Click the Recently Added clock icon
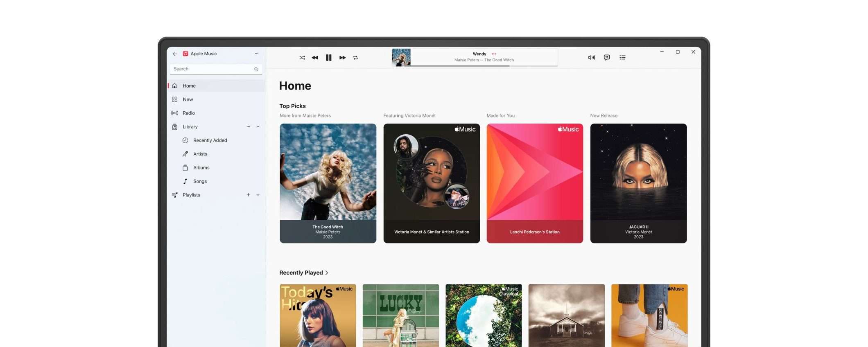The height and width of the screenshot is (347, 868). click(x=185, y=140)
